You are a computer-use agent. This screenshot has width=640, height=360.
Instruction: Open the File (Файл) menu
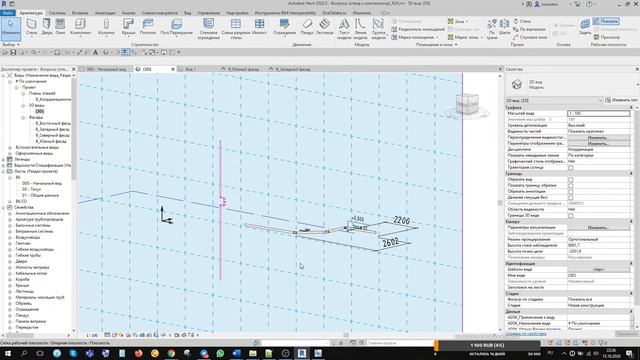coord(7,13)
